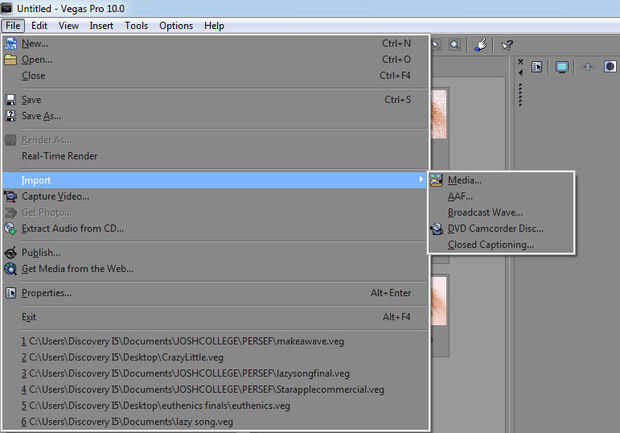Click the Save As icon
The image size is (620, 433).
coord(11,116)
